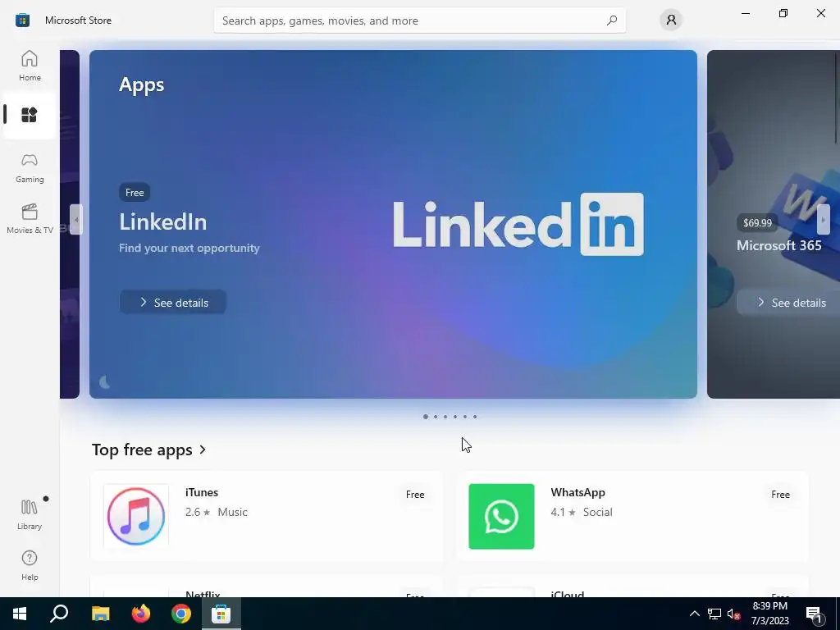This screenshot has width=840, height=630.
Task: Click the iTunes app title
Action: 202,492
